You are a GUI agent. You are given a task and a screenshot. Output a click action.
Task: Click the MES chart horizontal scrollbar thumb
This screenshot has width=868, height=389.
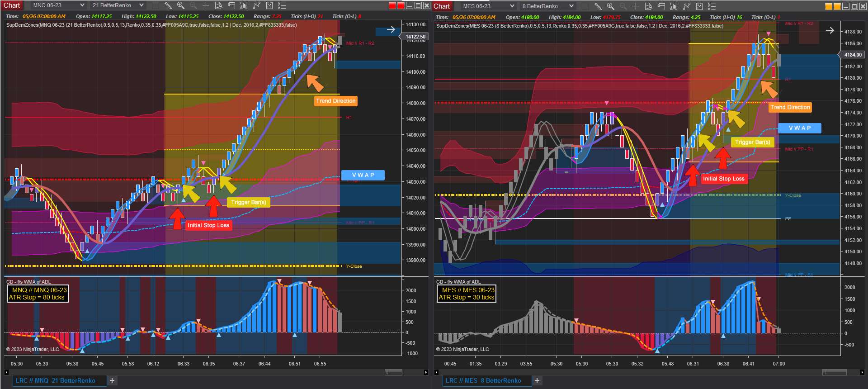click(x=835, y=372)
